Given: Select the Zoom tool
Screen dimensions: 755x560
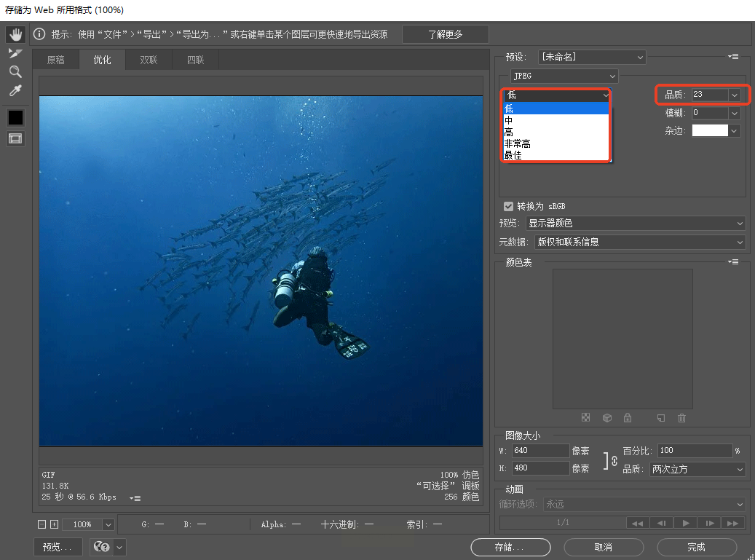Looking at the screenshot, I should click(x=15, y=71).
